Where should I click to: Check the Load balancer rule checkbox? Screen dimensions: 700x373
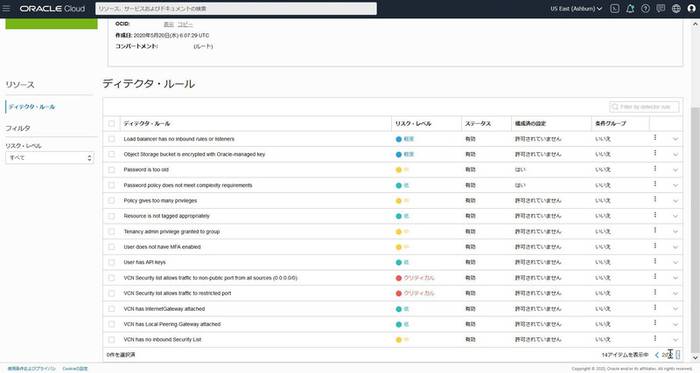coord(112,139)
